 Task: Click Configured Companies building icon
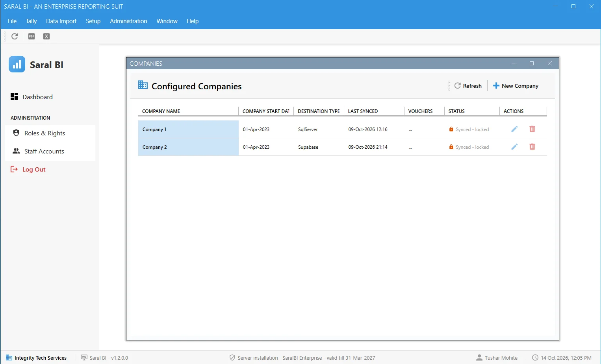click(x=143, y=85)
